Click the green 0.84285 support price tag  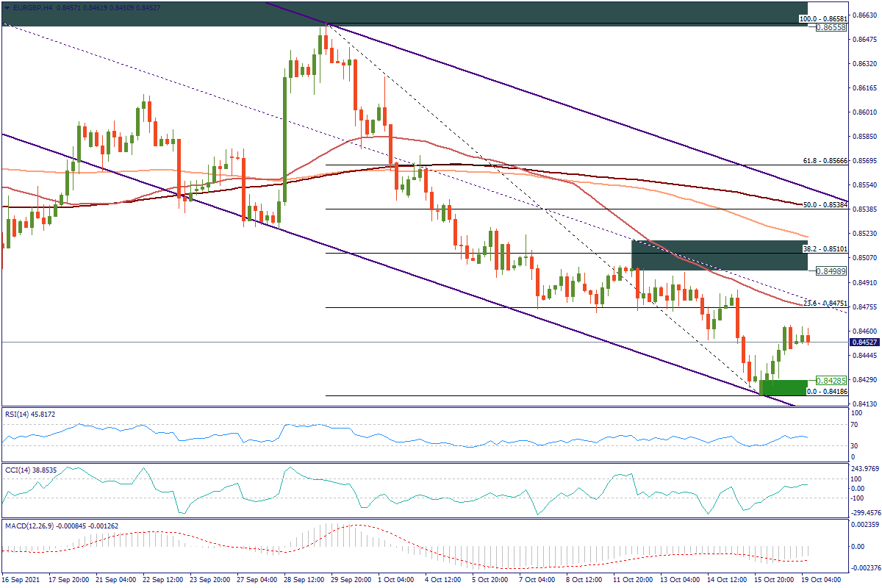[831, 380]
